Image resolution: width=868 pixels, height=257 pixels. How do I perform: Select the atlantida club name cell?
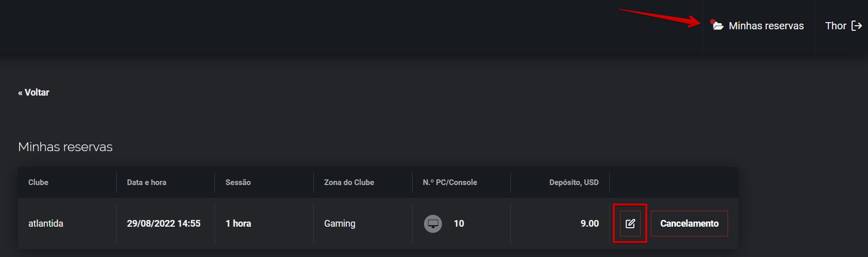[x=46, y=224]
